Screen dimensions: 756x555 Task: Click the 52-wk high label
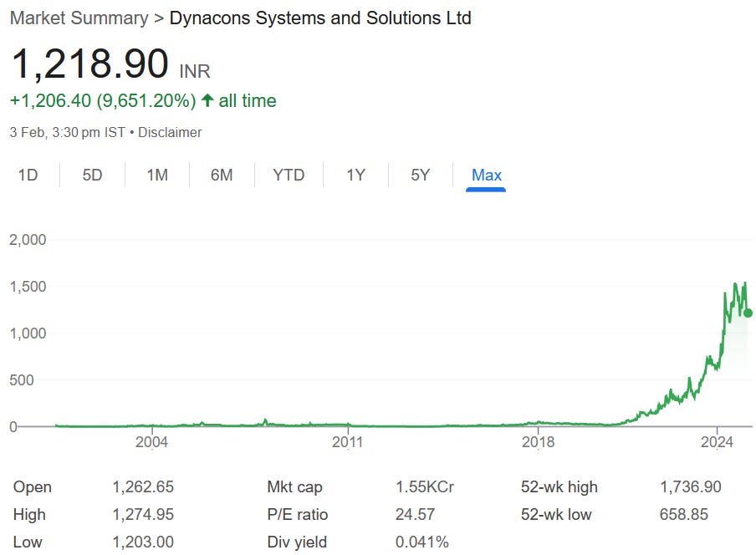pos(559,487)
